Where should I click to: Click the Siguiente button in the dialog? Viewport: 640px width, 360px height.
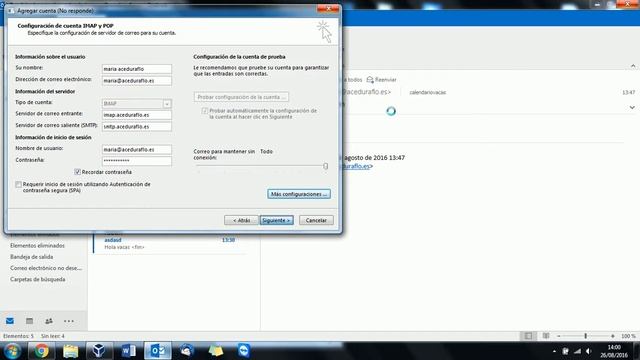pos(276,220)
